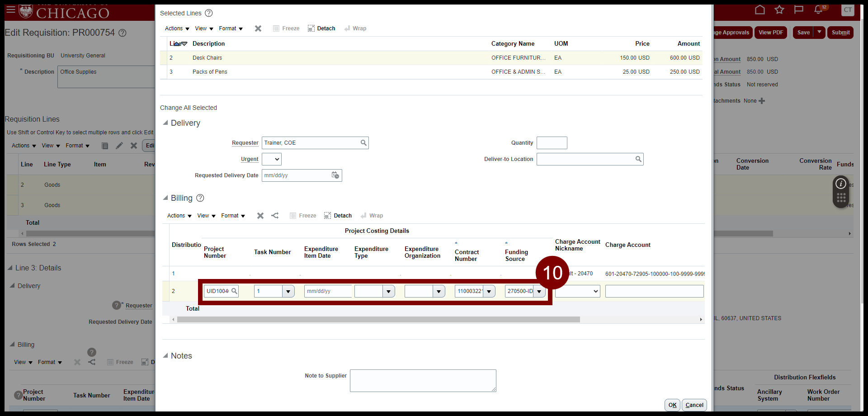Expand the Task Number dropdown

(288, 291)
